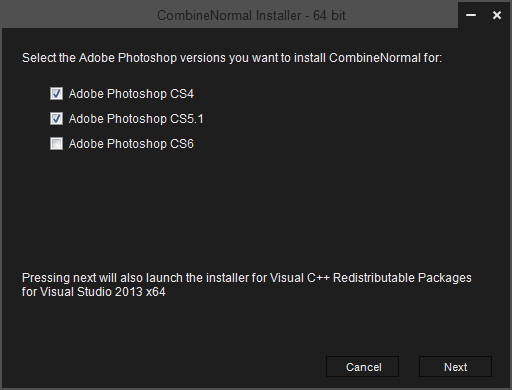Uncheck the Adobe Photoshop CS5.1 checkbox

(56, 119)
